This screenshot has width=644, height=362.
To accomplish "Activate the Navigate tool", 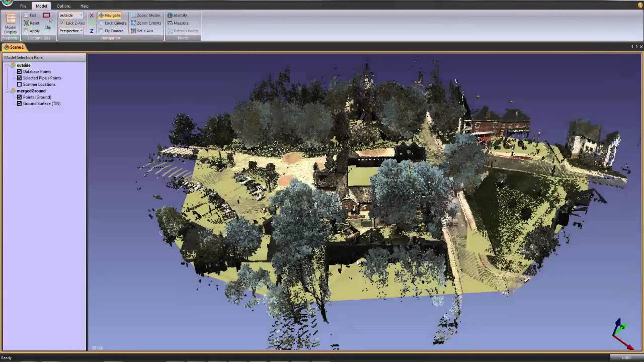I will 109,15.
